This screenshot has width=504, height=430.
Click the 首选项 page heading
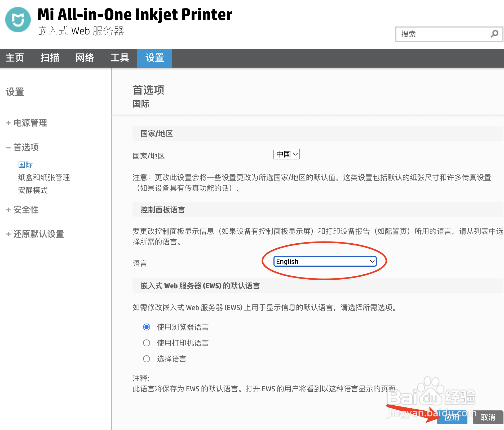[x=148, y=90]
